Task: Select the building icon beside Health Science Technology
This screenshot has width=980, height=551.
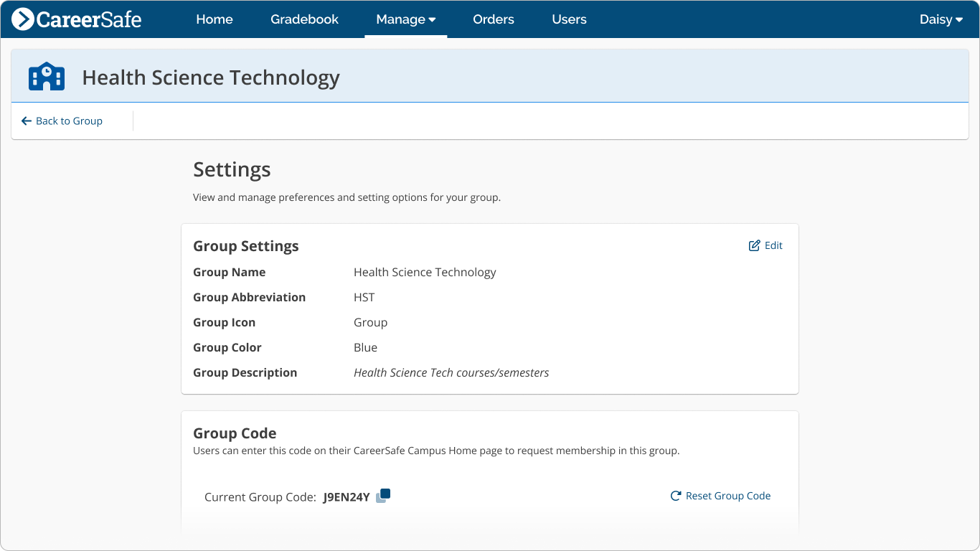Action: (46, 76)
